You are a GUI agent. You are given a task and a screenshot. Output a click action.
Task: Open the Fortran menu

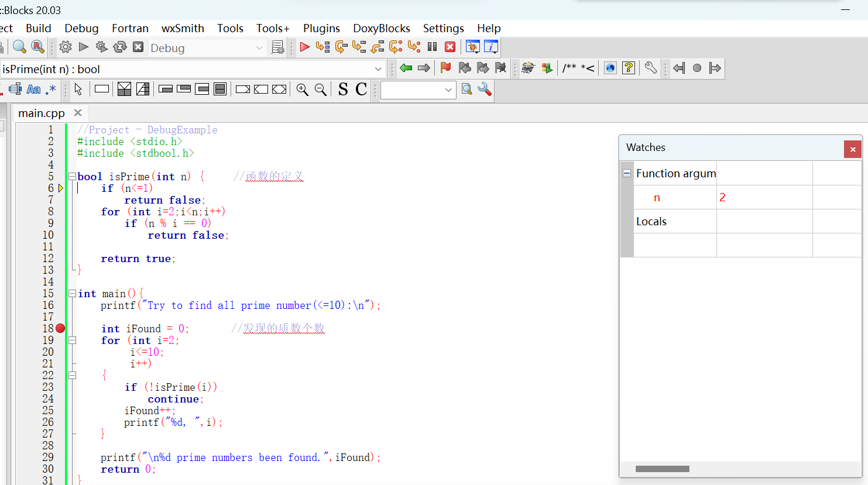pos(130,28)
